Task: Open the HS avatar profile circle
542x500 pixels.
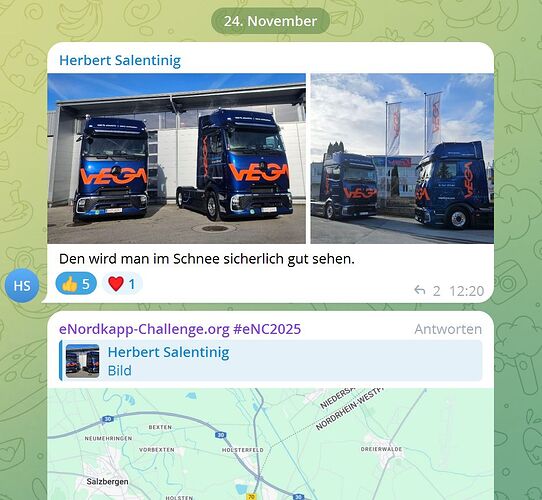Action: (x=22, y=286)
